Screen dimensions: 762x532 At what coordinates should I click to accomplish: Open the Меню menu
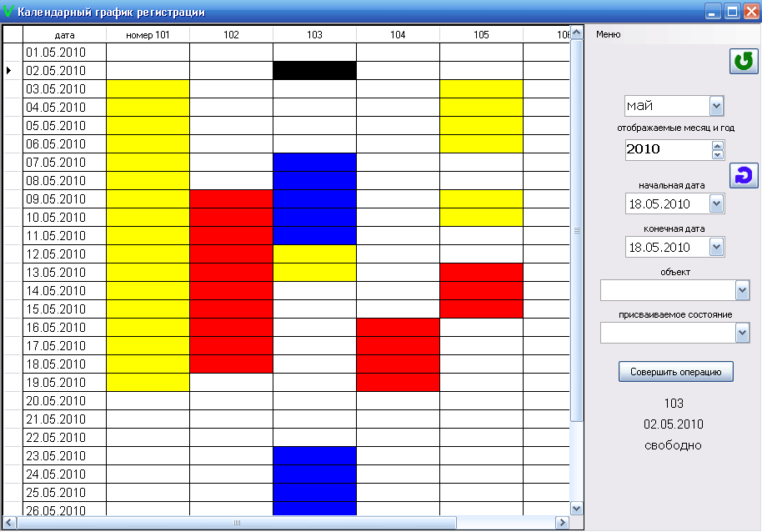[x=608, y=34]
